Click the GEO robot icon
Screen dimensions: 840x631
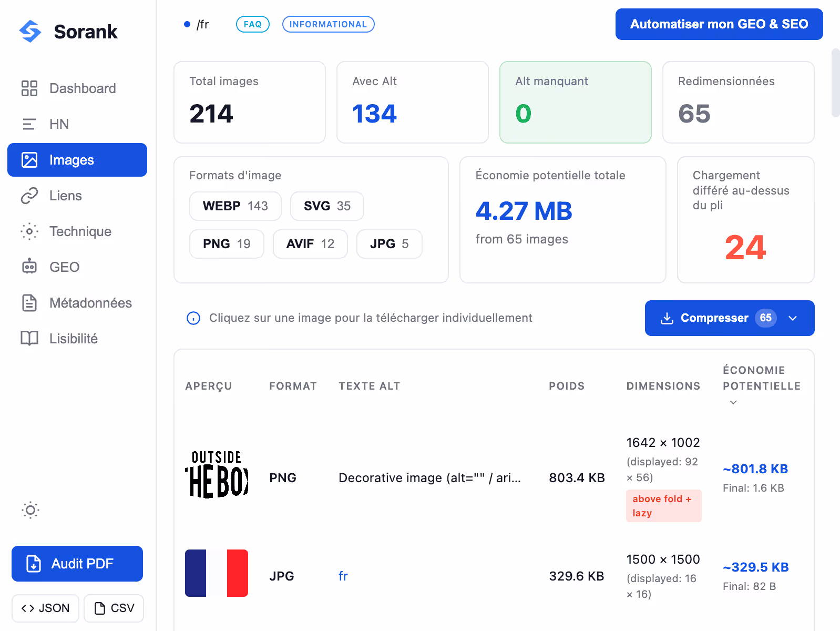(x=29, y=267)
